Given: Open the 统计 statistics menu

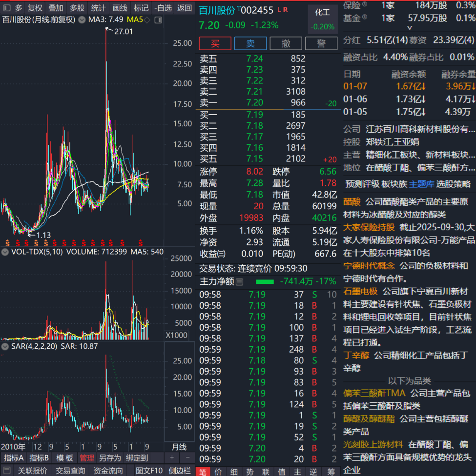Looking at the screenshot, I should (x=99, y=8).
